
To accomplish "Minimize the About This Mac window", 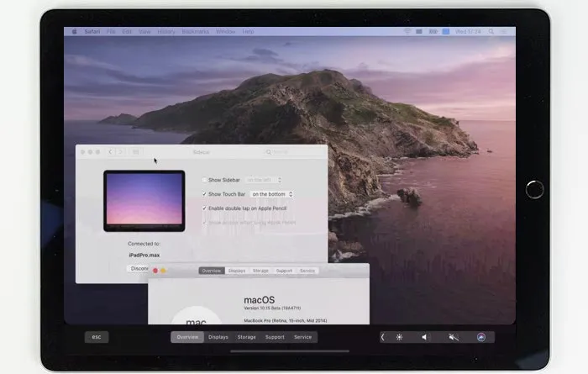I will tap(163, 271).
